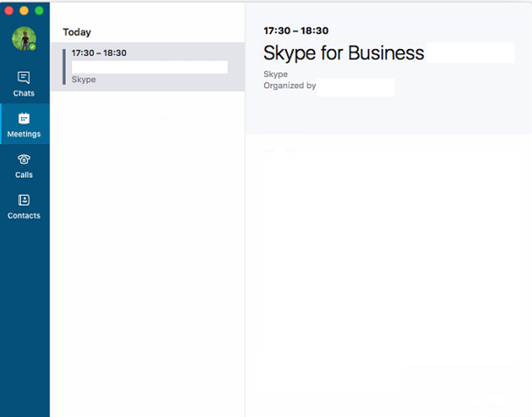The height and width of the screenshot is (417, 532).
Task: Click the green presence status badge
Action: click(x=32, y=47)
